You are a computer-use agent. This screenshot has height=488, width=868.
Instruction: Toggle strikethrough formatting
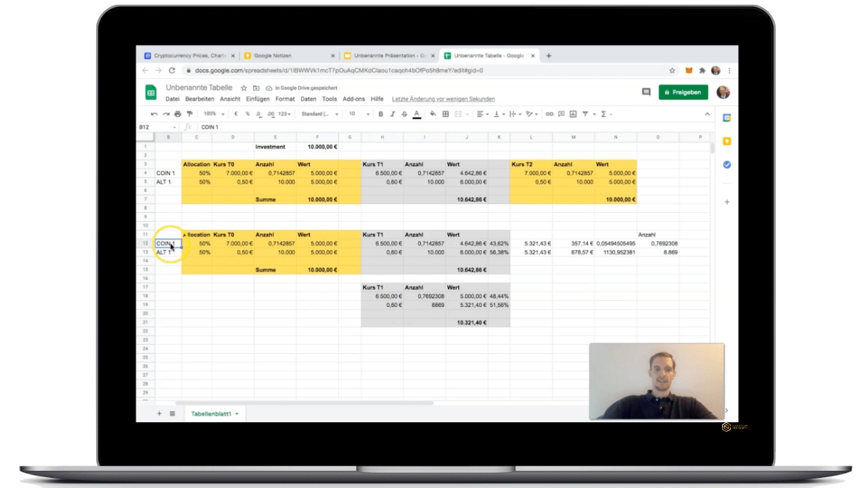point(405,114)
